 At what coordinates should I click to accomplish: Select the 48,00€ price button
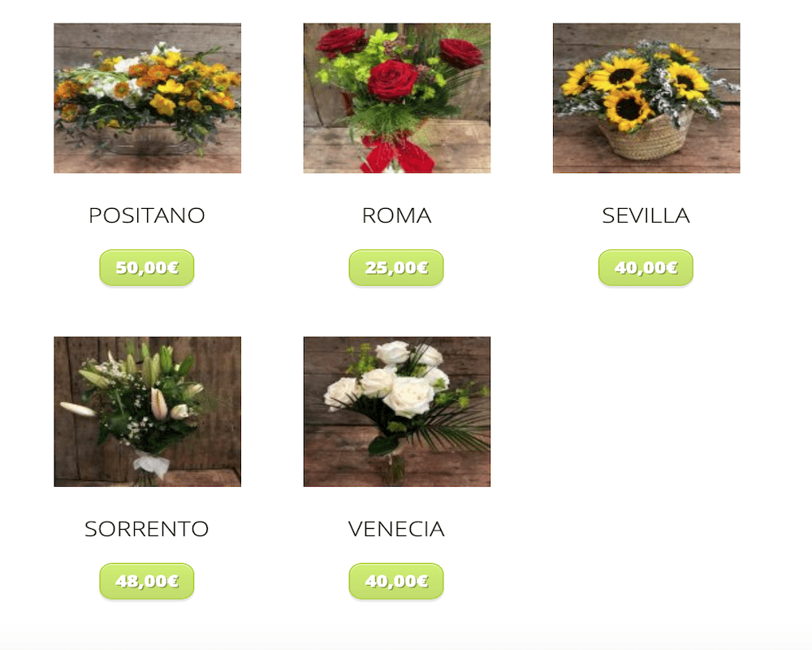tap(147, 581)
